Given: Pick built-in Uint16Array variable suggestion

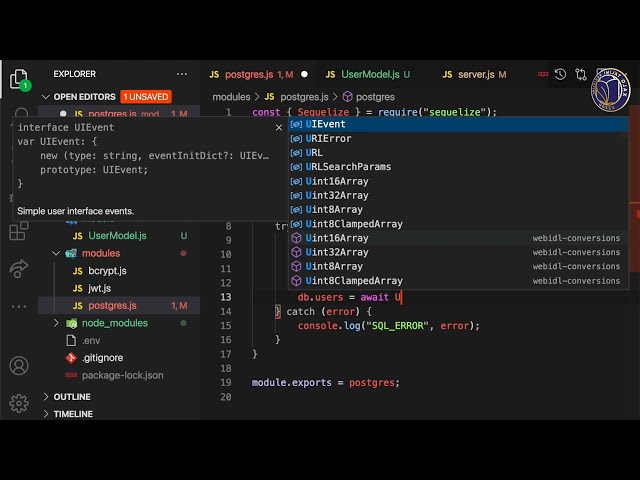Looking at the screenshot, I should [x=458, y=181].
